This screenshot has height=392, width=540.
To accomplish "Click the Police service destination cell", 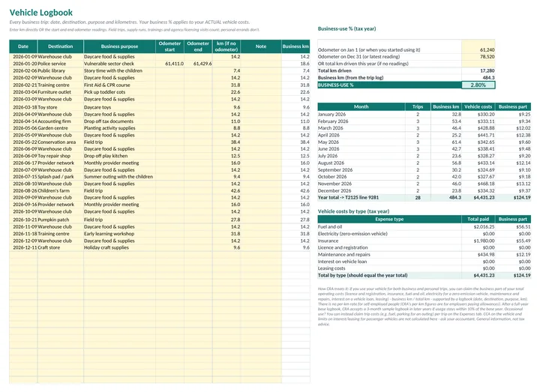I will click(60, 64).
